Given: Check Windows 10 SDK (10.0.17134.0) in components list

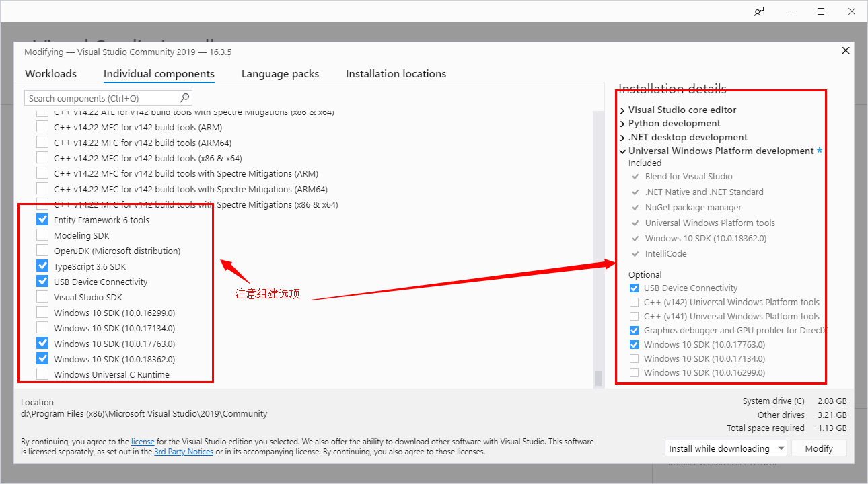Looking at the screenshot, I should 42,328.
